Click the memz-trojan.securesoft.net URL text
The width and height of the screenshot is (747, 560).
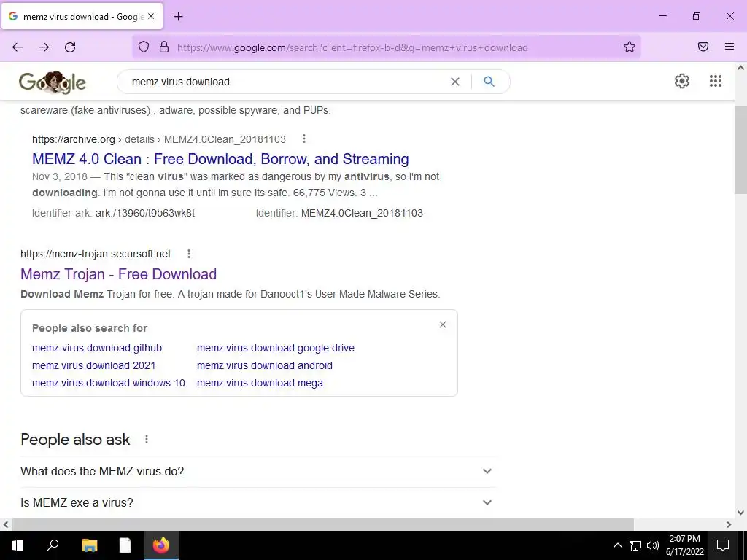pos(96,254)
